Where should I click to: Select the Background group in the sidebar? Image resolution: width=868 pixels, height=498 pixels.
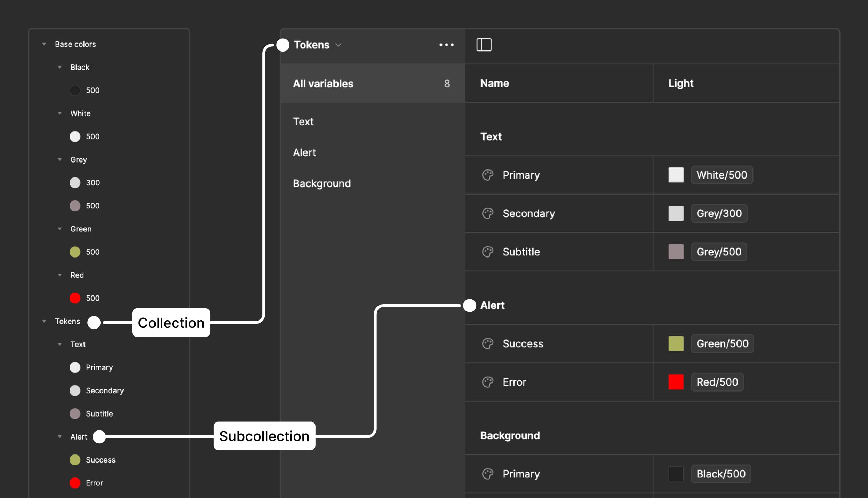(x=321, y=183)
